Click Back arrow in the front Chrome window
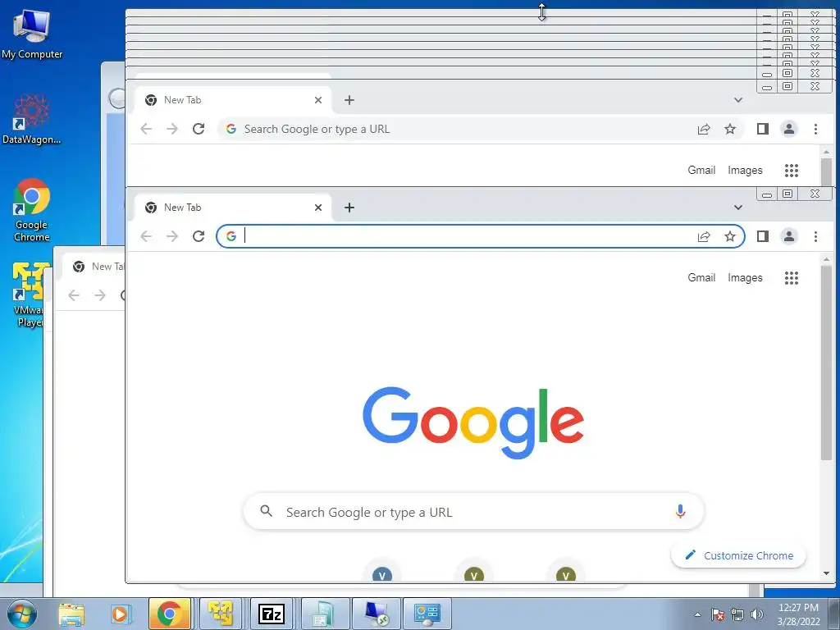The height and width of the screenshot is (630, 840). click(x=146, y=236)
